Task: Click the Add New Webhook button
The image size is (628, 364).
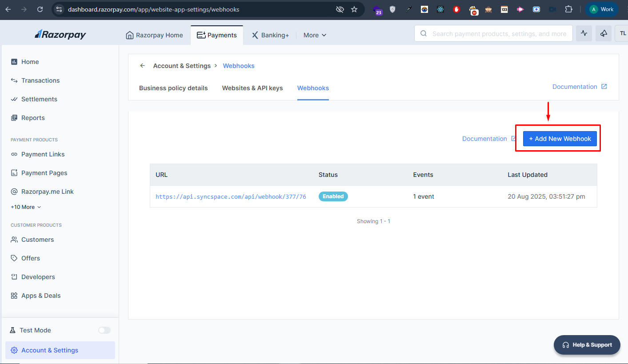Action: [x=560, y=139]
